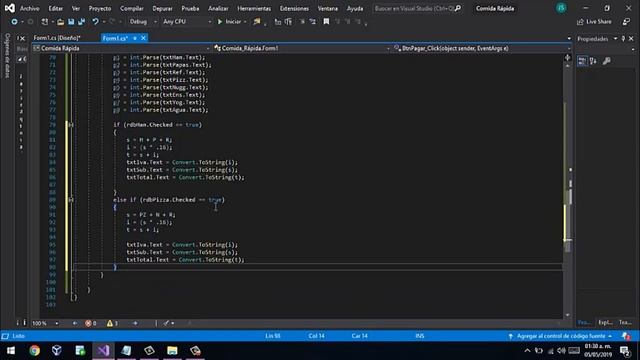The image size is (640, 360).
Task: Switch to the Form1.cs code tab
Action: coord(115,38)
